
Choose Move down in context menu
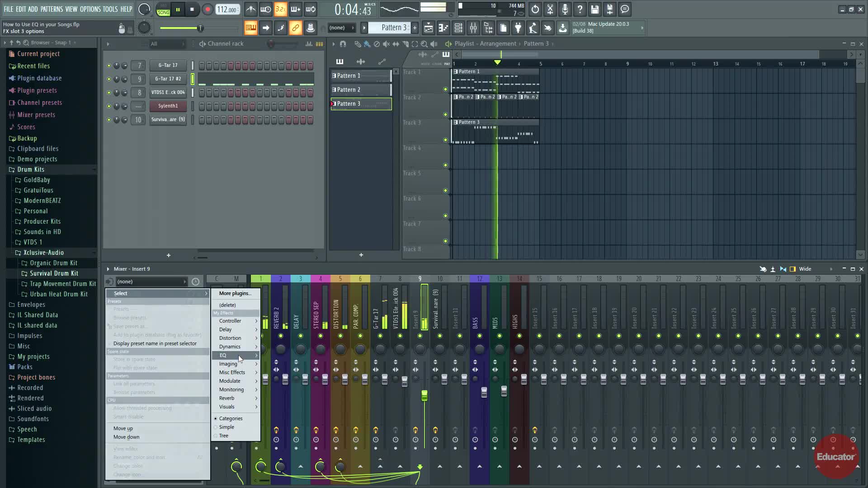[126, 437]
